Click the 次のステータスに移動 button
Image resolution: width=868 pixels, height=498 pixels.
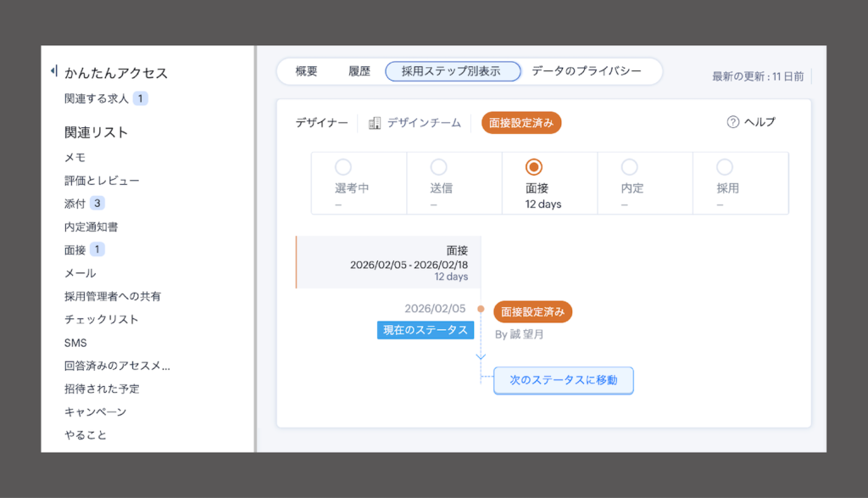click(x=563, y=380)
